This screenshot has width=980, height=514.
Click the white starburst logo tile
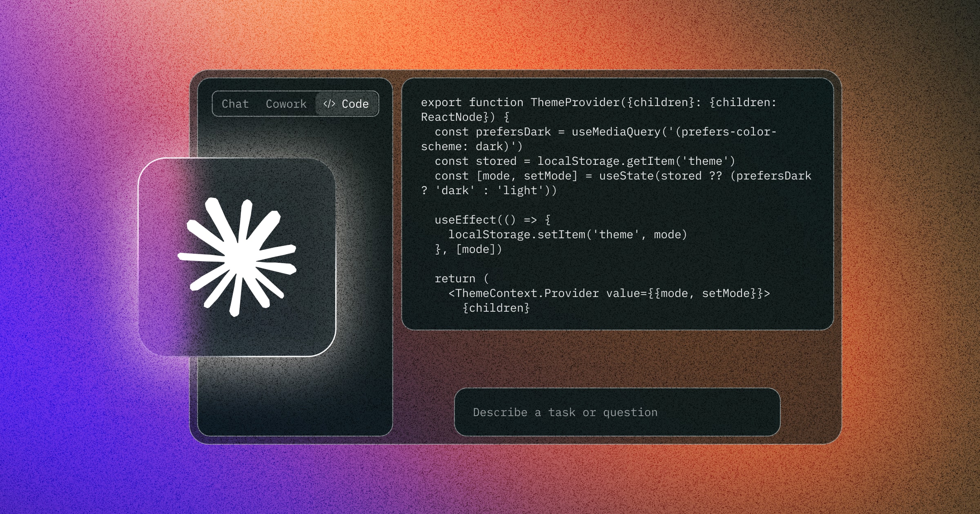(x=237, y=257)
